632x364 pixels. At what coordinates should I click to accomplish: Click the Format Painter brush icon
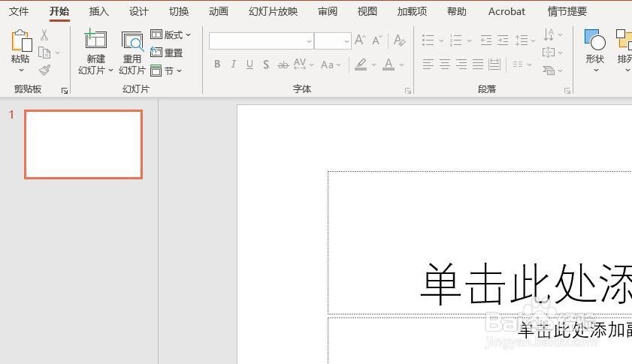pyautogui.click(x=45, y=70)
